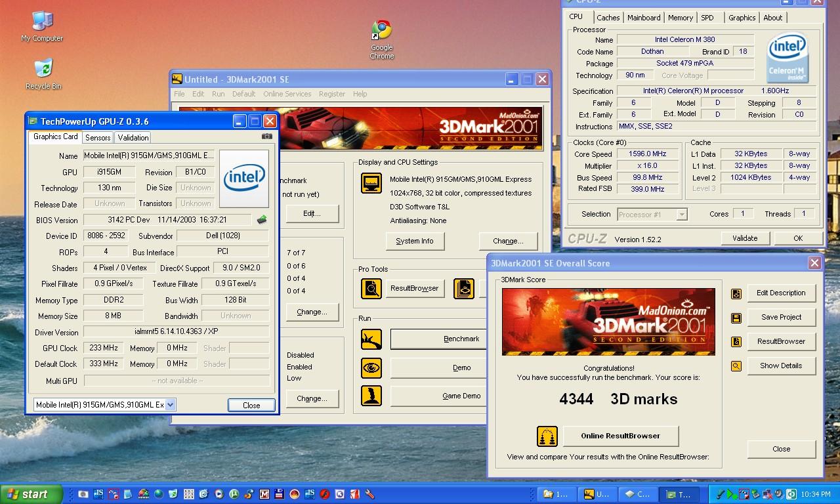
Task: Click OK button in CPU-Z
Action: coord(798,238)
